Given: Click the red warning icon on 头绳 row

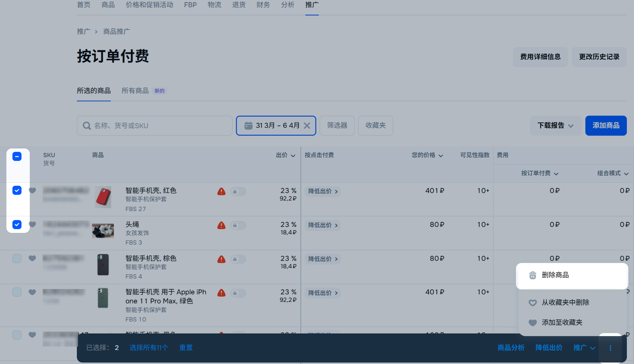Looking at the screenshot, I should pyautogui.click(x=221, y=226).
